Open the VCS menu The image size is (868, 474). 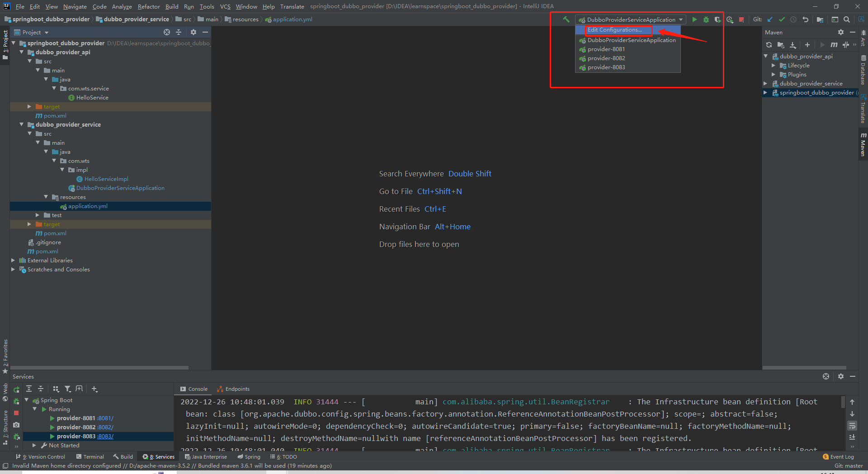pos(225,6)
